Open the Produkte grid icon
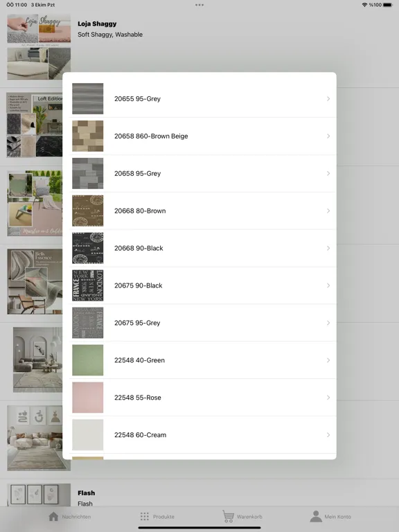This screenshot has width=399, height=532. point(145,516)
